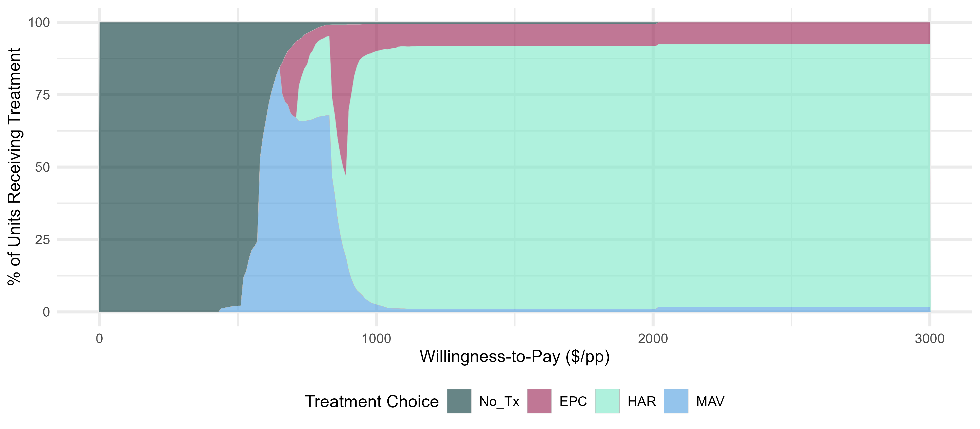The image size is (980, 429).
Task: Click the 75 y-axis tick label
Action: pyautogui.click(x=43, y=95)
